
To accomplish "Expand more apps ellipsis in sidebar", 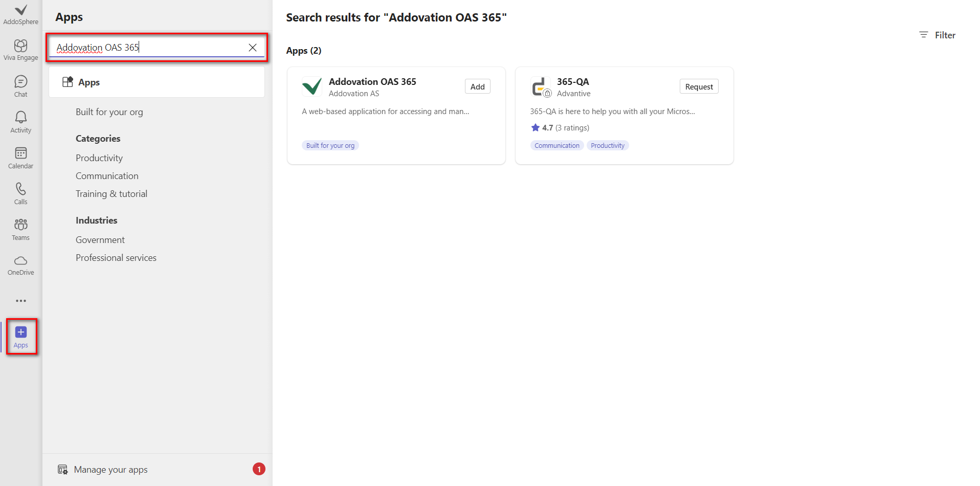I will click(20, 301).
